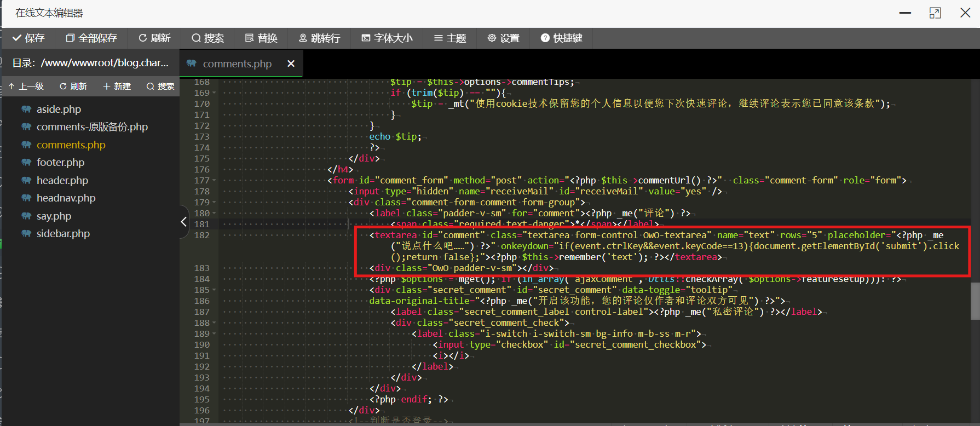This screenshot has height=426, width=980.
Task: Open the 字体大小 font size option
Action: [x=387, y=38]
